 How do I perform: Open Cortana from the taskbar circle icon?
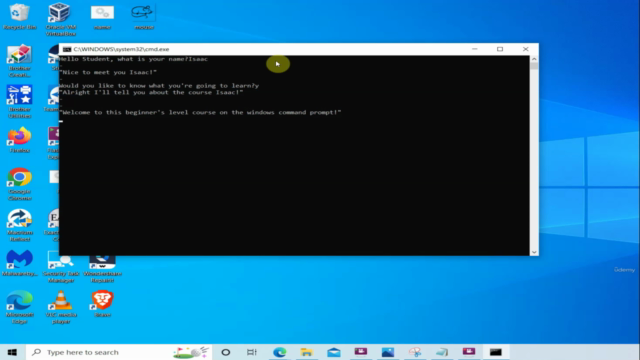pyautogui.click(x=226, y=352)
